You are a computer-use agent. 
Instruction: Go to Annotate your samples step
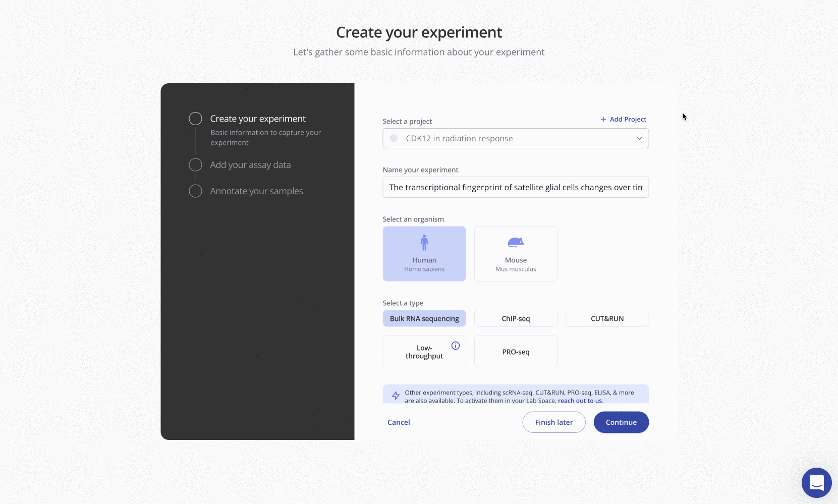(256, 191)
